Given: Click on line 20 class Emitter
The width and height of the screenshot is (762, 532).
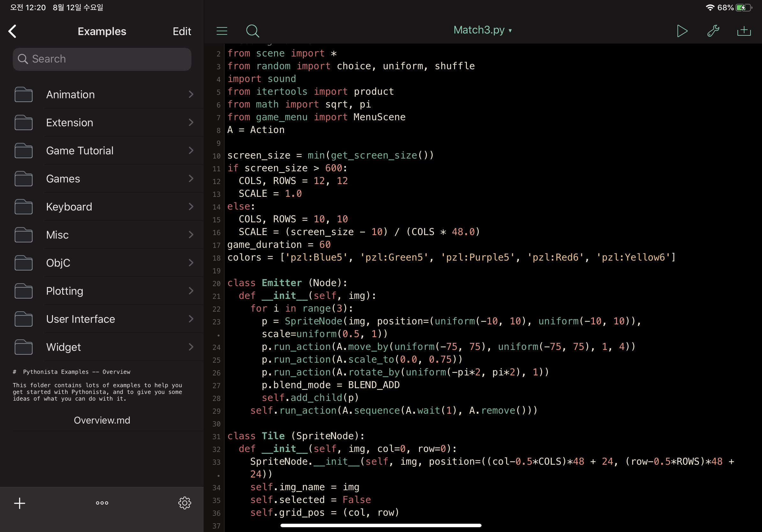Looking at the screenshot, I should tap(287, 283).
